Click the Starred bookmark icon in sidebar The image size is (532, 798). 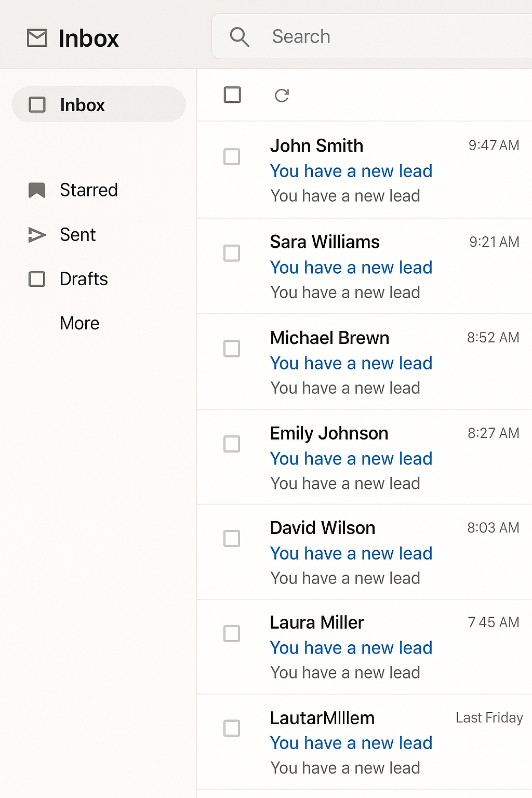(x=36, y=190)
